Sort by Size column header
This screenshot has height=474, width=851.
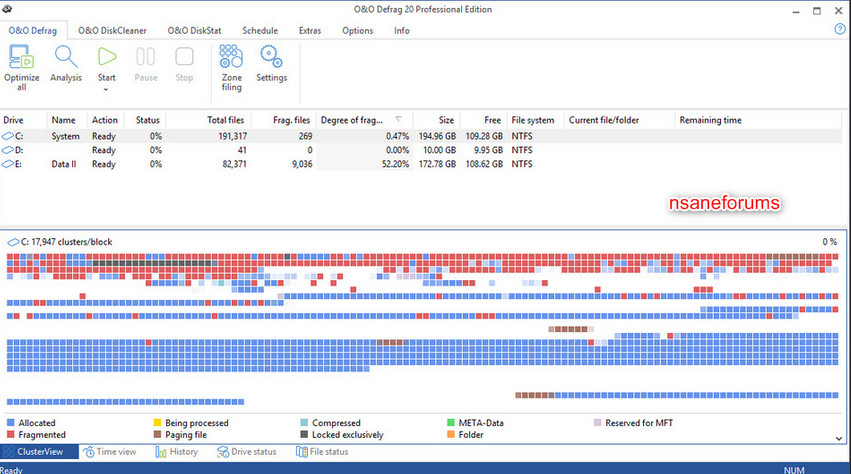436,120
